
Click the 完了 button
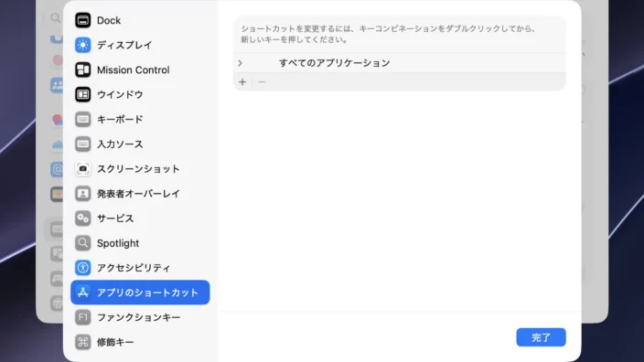[541, 337]
